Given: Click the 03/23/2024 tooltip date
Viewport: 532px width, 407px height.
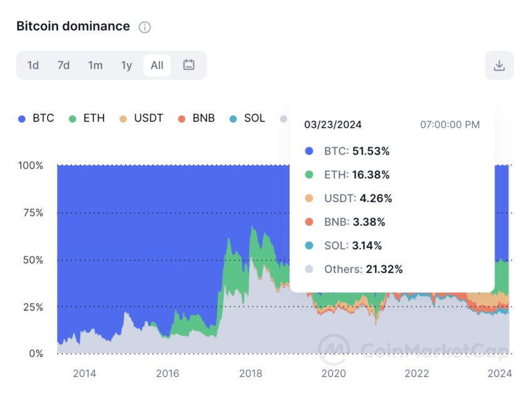Looking at the screenshot, I should pos(333,125).
